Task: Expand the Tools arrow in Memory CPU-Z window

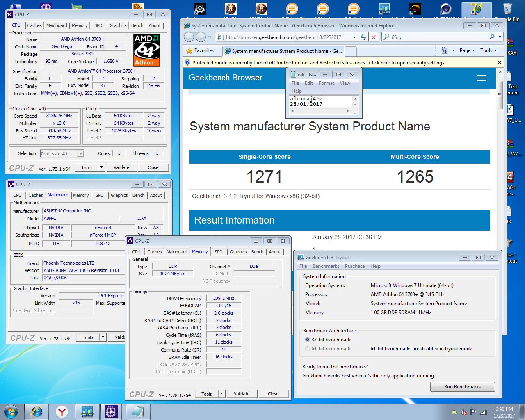Action: coord(221,394)
